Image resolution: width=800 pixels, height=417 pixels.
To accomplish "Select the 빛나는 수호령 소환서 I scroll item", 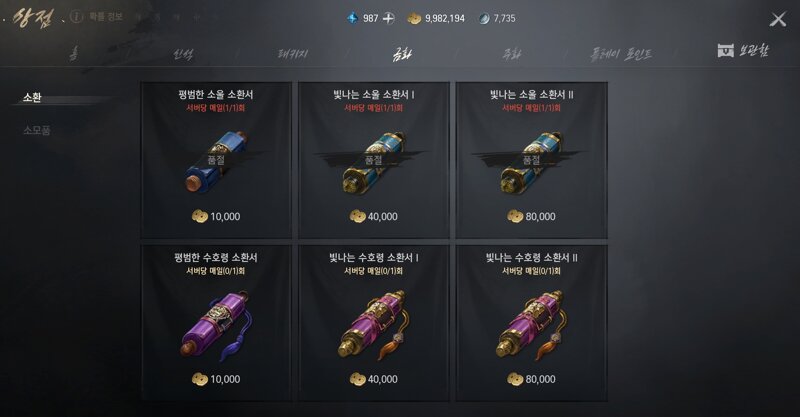I will tap(374, 324).
